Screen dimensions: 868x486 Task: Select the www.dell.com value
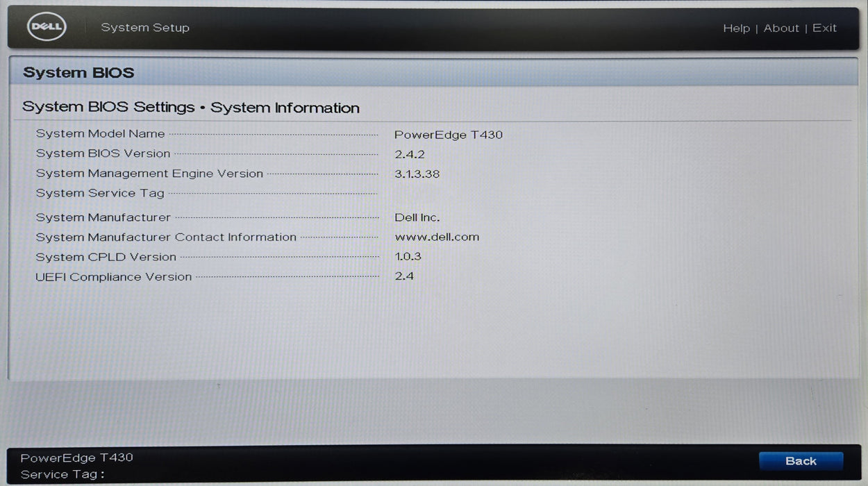437,237
